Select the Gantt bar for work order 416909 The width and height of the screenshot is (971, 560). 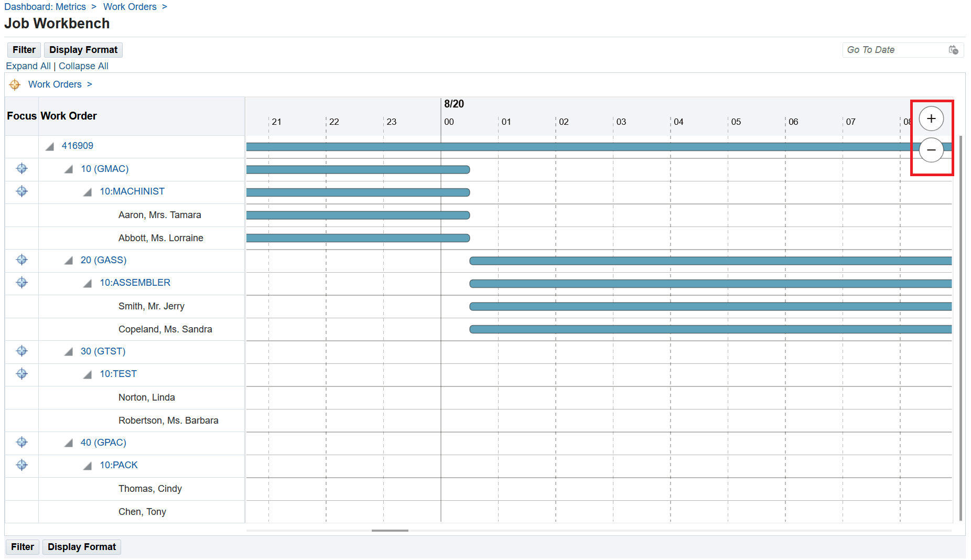tap(599, 147)
